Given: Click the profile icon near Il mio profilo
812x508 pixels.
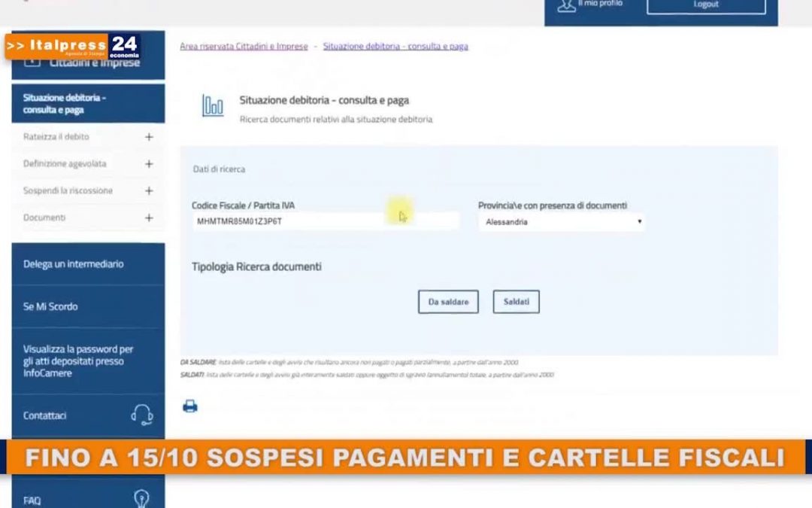Looking at the screenshot, I should 566,6.
